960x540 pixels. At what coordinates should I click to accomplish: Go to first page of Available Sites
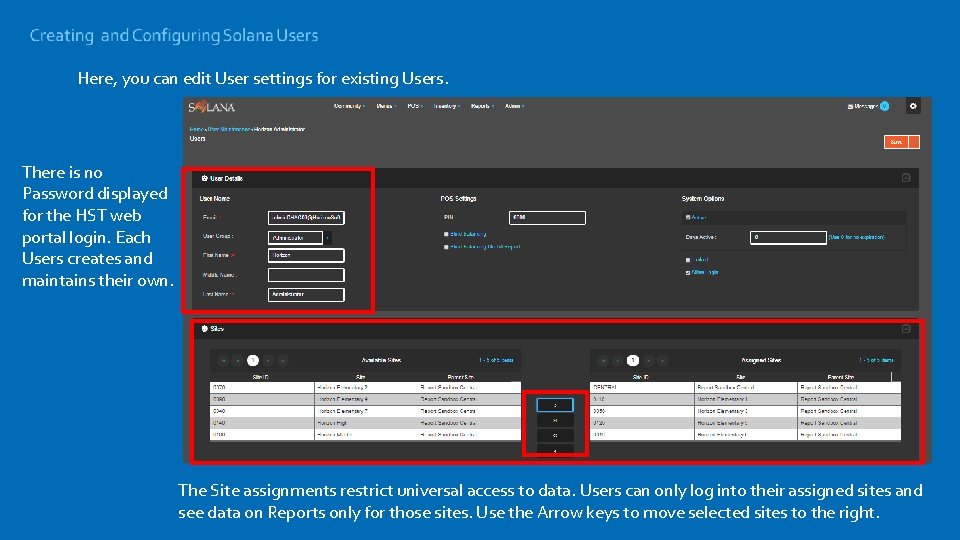click(223, 361)
